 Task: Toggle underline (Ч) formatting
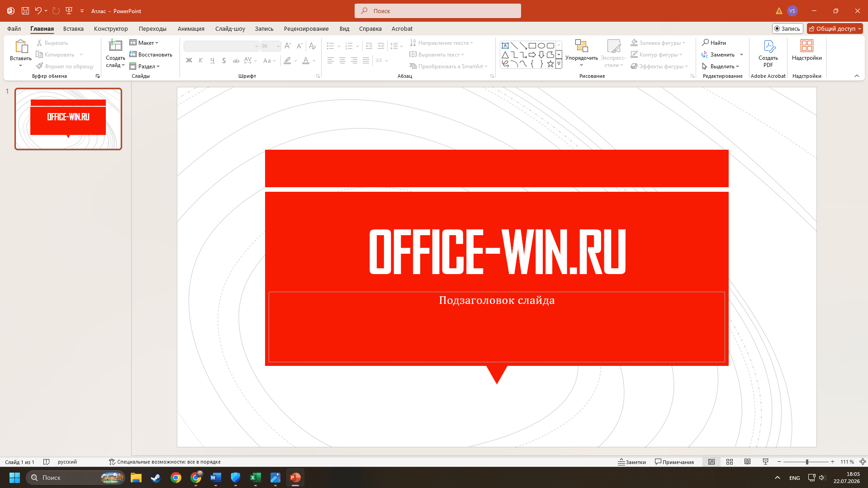[x=213, y=61]
